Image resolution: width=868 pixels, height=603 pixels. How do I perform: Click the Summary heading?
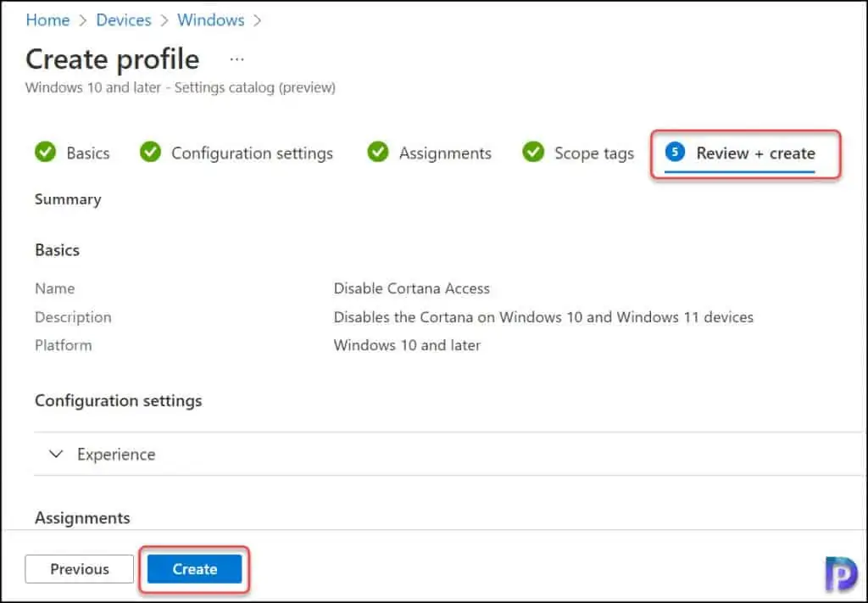(x=68, y=199)
